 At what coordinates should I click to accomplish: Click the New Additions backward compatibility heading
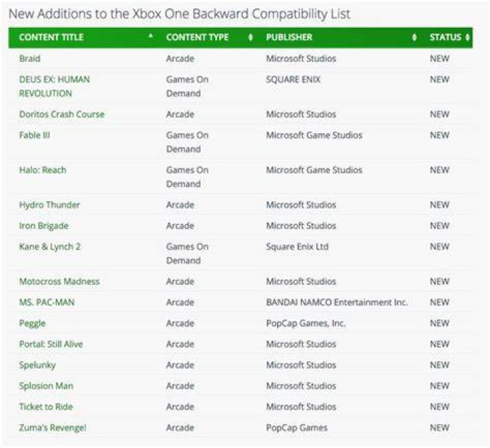180,14
